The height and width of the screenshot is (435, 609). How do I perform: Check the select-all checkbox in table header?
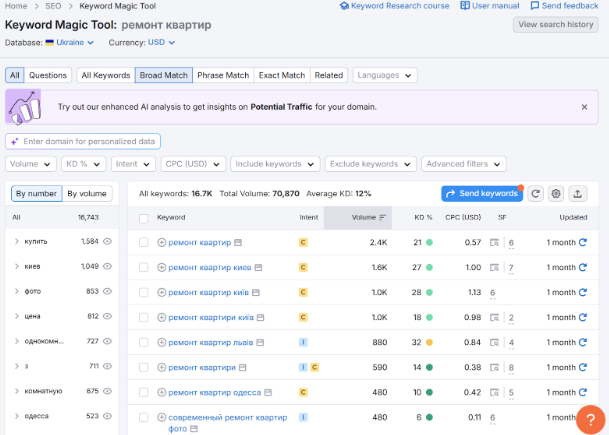(x=144, y=217)
